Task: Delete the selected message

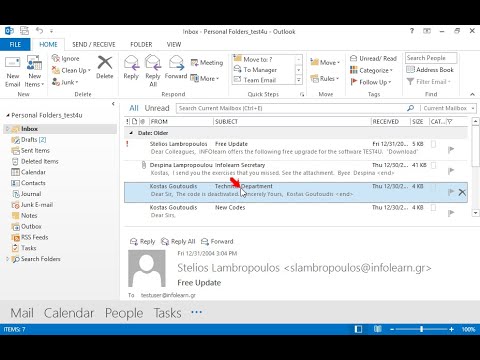Action: [x=105, y=68]
